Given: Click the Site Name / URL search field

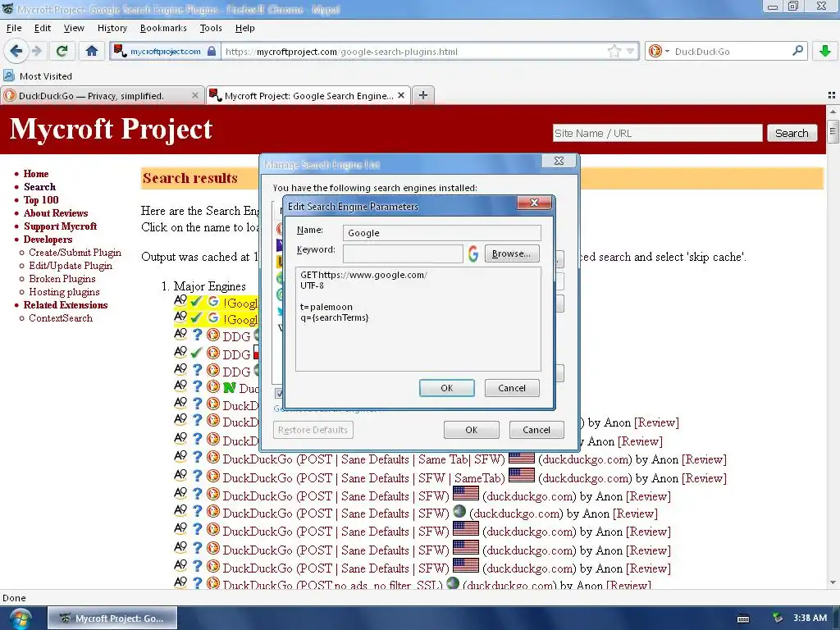Looking at the screenshot, I should [x=657, y=133].
